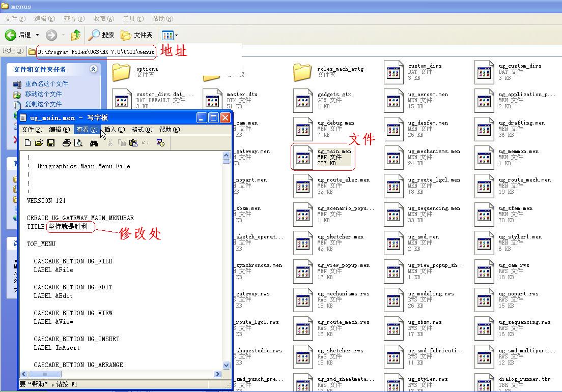
Task: Select the dialog_runner.tbr file name
Action: 524,379
